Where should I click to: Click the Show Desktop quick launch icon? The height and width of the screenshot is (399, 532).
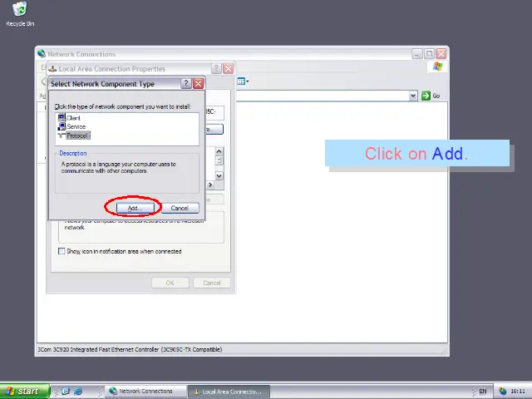tap(66, 391)
